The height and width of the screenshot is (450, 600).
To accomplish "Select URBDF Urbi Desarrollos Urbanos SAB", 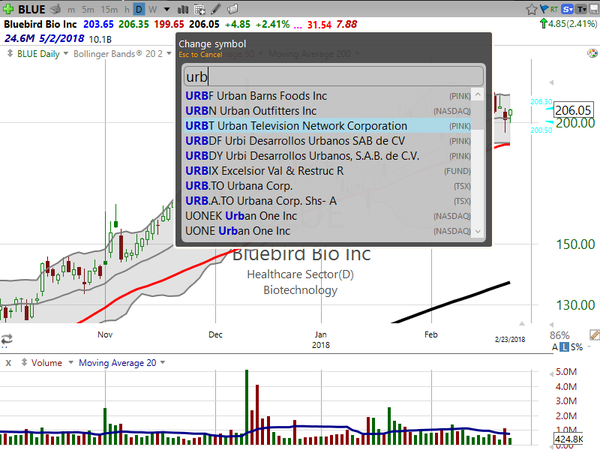I will pyautogui.click(x=328, y=141).
